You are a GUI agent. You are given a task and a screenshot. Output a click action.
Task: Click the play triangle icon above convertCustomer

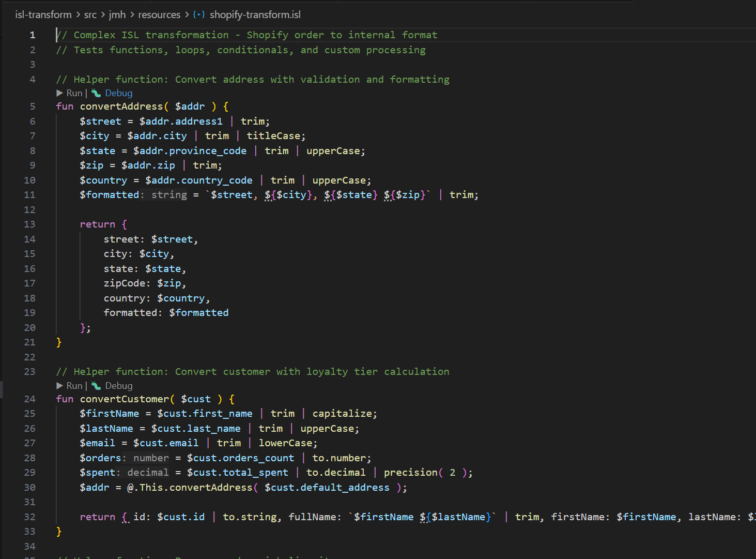pyautogui.click(x=60, y=385)
